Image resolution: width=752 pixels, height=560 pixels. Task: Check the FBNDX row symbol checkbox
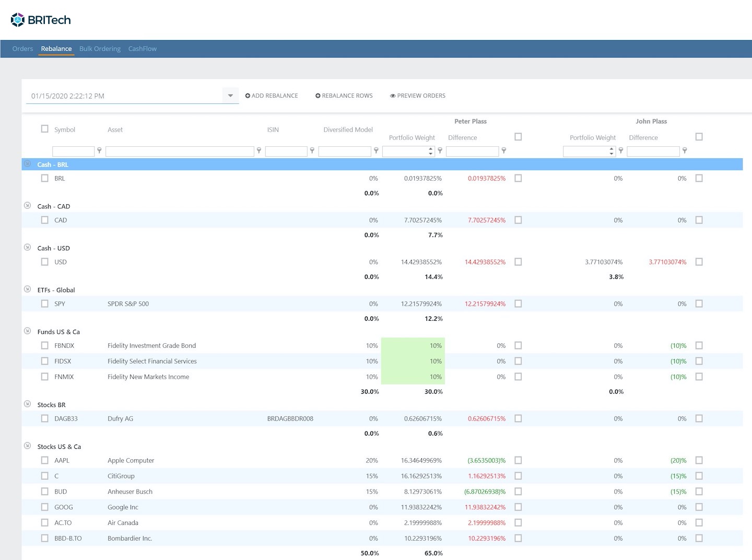(45, 345)
